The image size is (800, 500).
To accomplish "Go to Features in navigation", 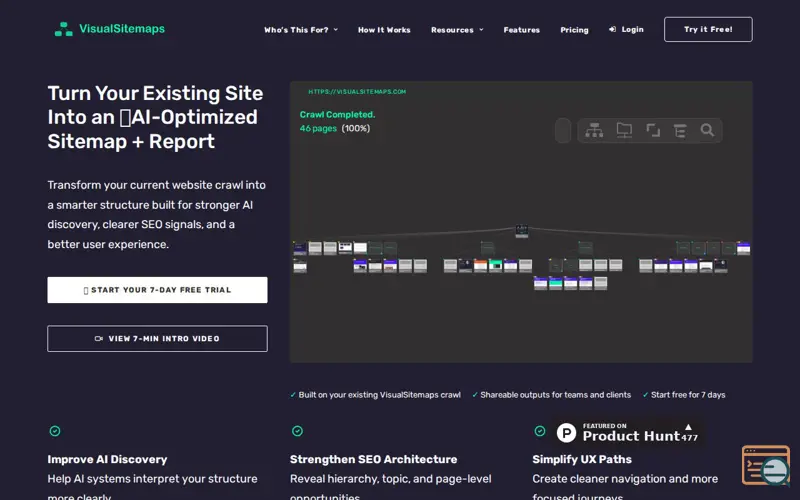I will coord(521,30).
